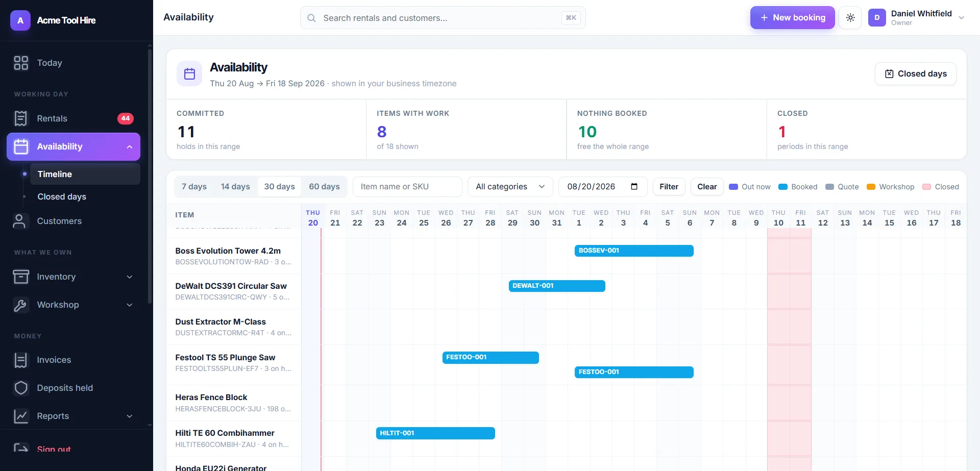Toggle the light/dark theme sun icon
The image size is (980, 471).
[850, 18]
